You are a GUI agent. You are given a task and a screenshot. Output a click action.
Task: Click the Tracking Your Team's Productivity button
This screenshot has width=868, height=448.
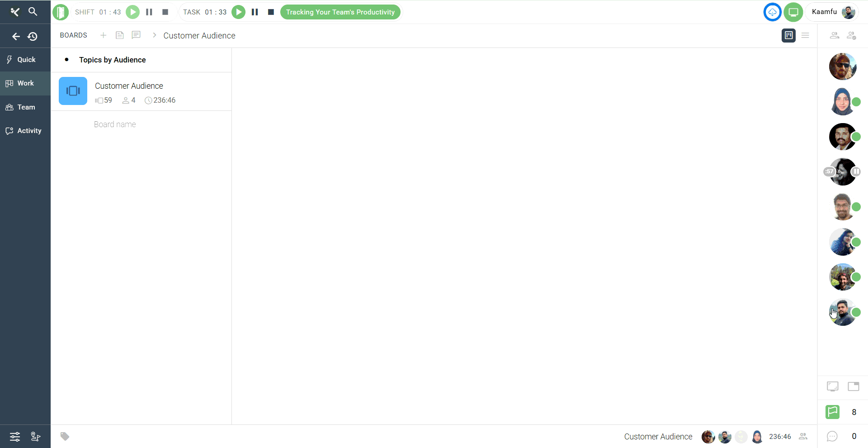tap(340, 12)
